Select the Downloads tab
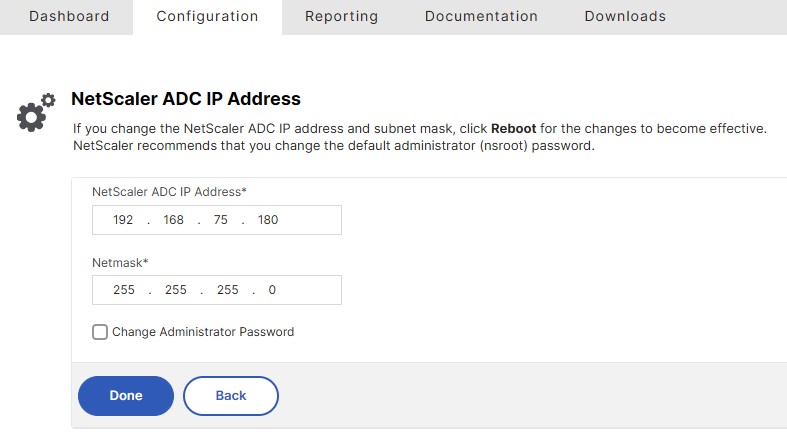This screenshot has width=787, height=438. (x=625, y=16)
